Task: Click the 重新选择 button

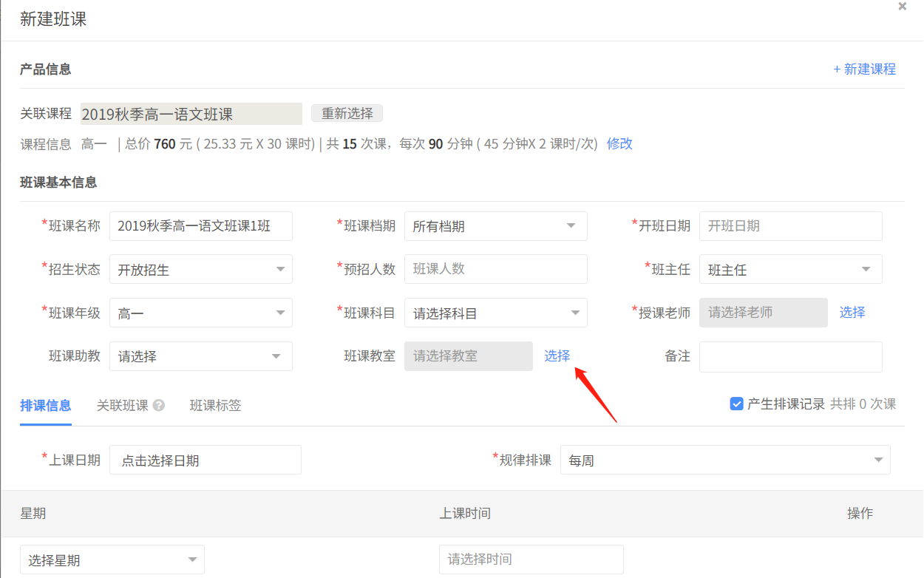Action: pyautogui.click(x=347, y=113)
